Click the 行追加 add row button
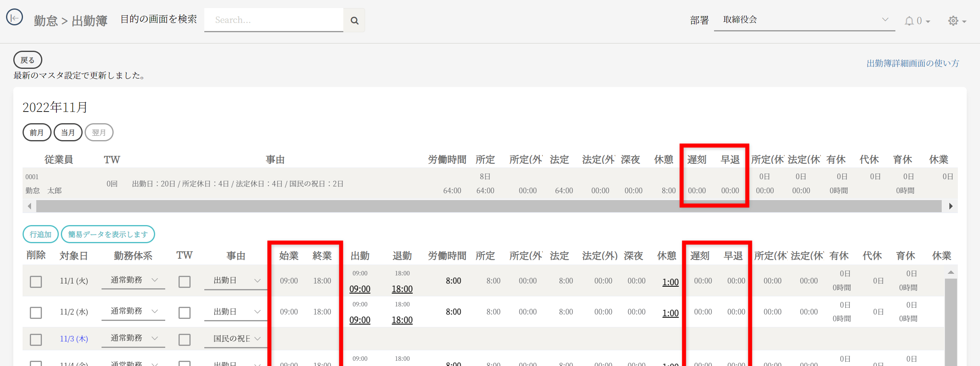This screenshot has height=366, width=980. click(x=41, y=234)
